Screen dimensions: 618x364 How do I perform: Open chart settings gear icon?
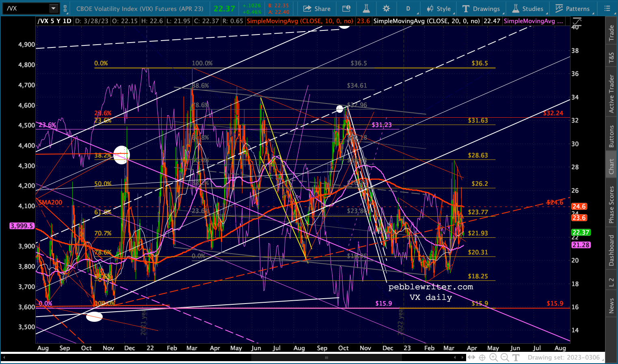[386, 9]
